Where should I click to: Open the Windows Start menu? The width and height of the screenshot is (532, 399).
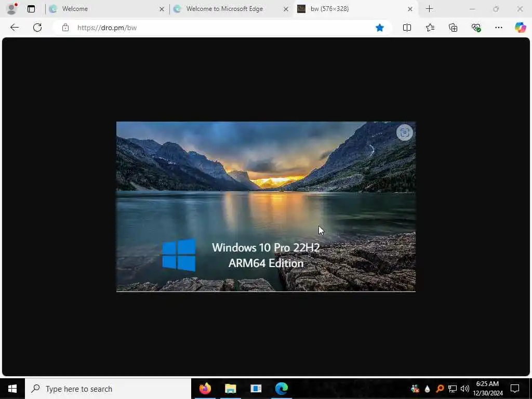coord(12,389)
